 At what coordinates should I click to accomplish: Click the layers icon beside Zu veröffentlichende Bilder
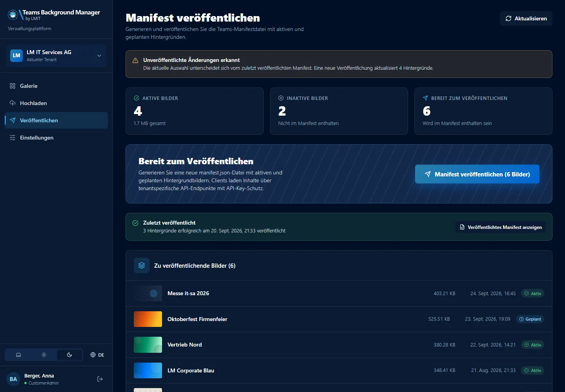click(x=142, y=265)
